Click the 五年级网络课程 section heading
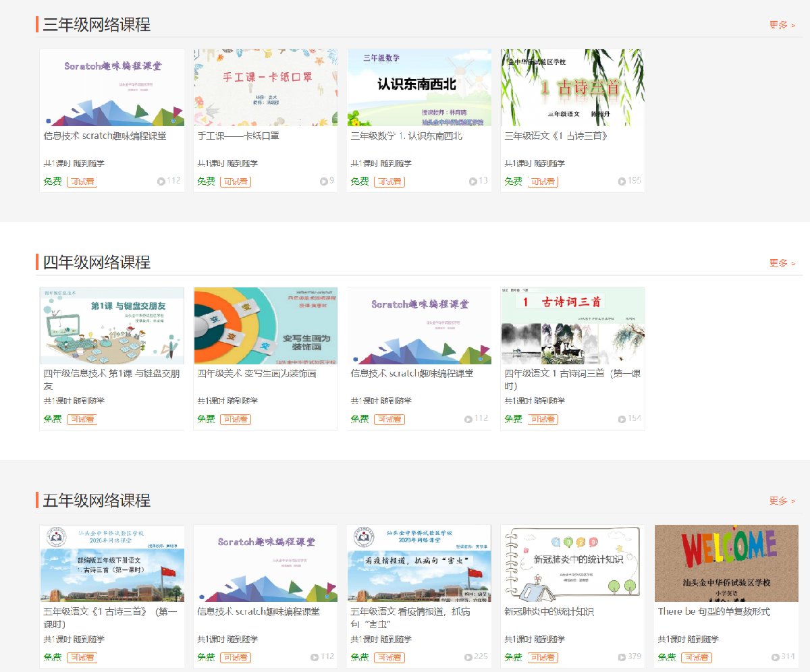 tap(97, 501)
